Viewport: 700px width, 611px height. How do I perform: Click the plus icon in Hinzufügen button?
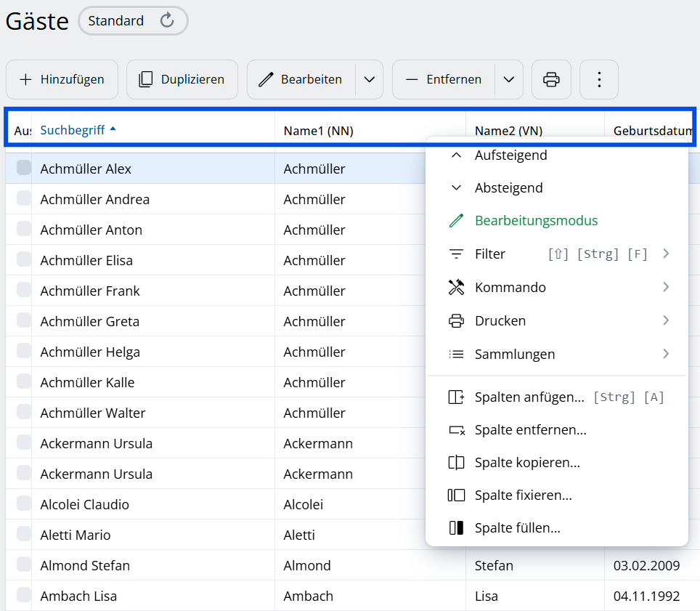click(26, 79)
